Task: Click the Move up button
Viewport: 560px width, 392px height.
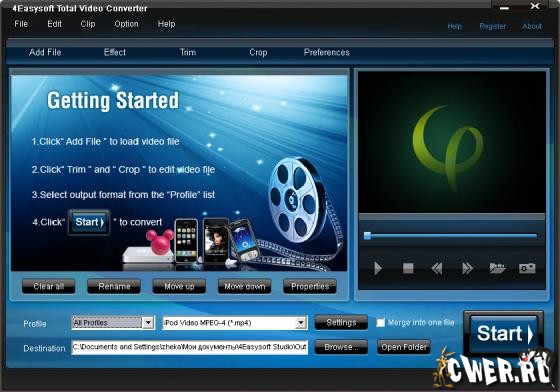Action: (x=179, y=286)
